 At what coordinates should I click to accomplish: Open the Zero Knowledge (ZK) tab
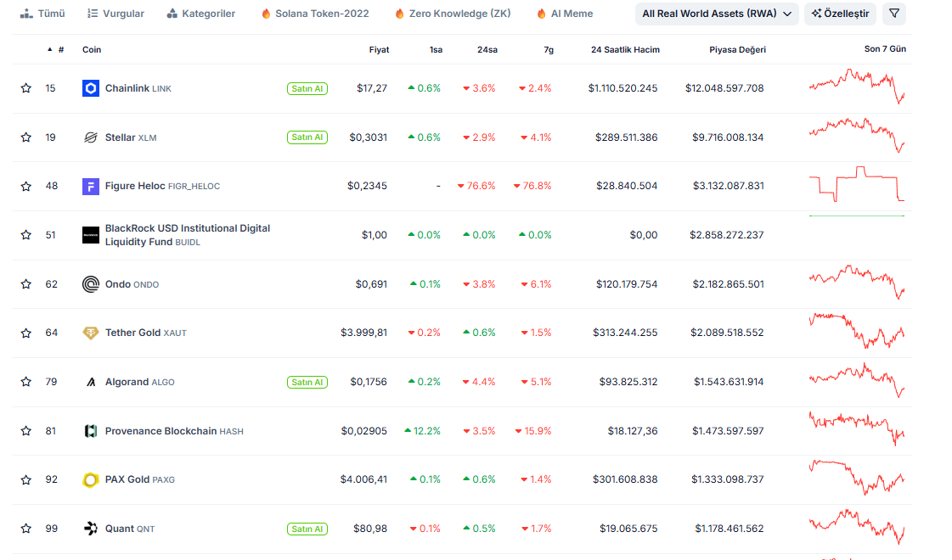click(452, 14)
